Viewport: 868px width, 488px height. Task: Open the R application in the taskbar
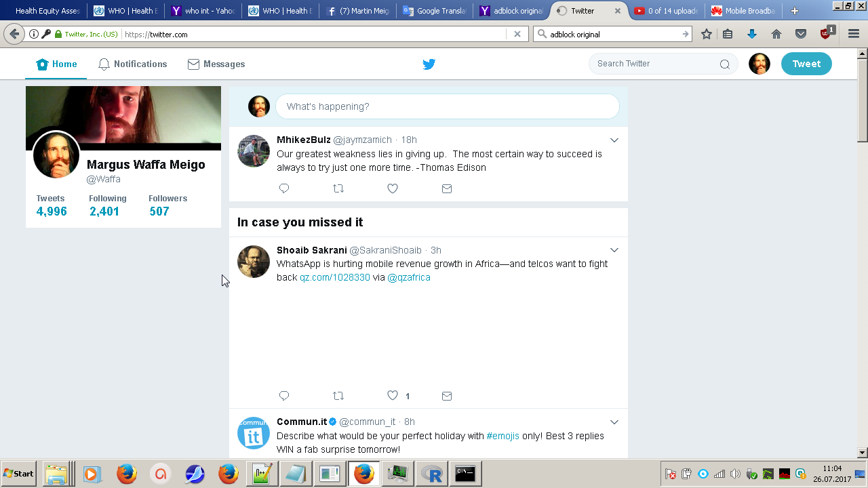click(431, 474)
